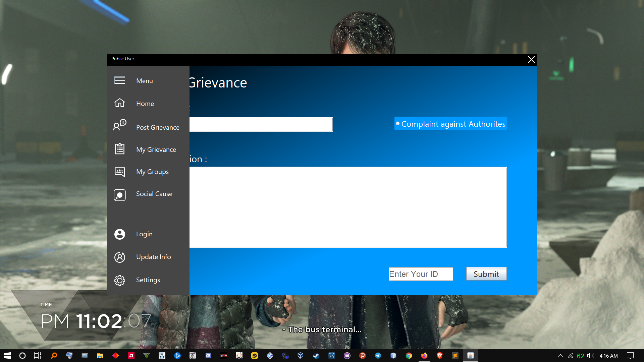Go to Social Cause menu entry
644x362 pixels.
[154, 194]
